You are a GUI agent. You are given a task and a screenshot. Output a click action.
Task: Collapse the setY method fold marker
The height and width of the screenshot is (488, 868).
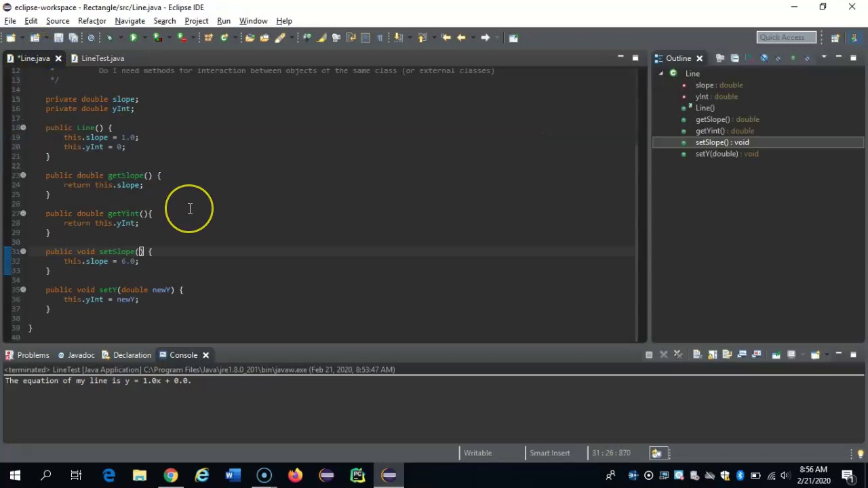pyautogui.click(x=23, y=289)
